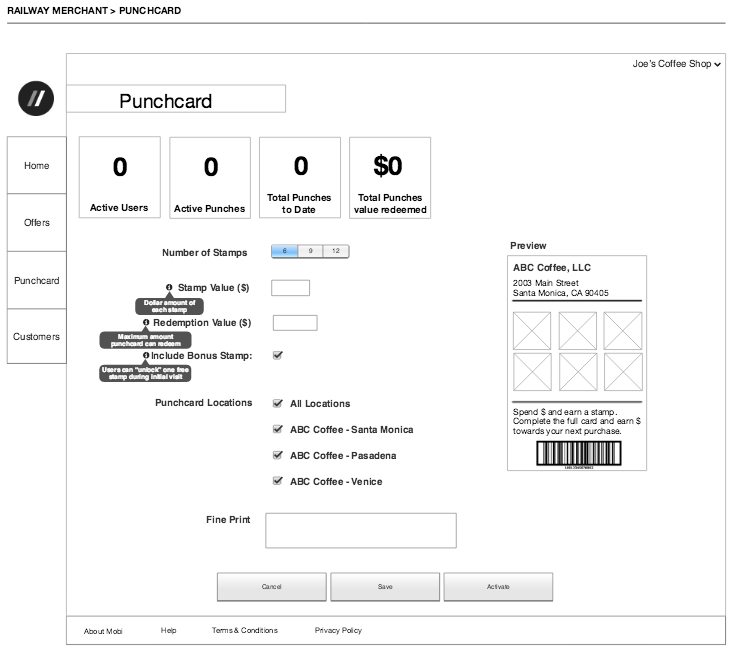Open the Terms & Conditions link
The width and height of the screenshot is (732, 650).
click(x=244, y=631)
